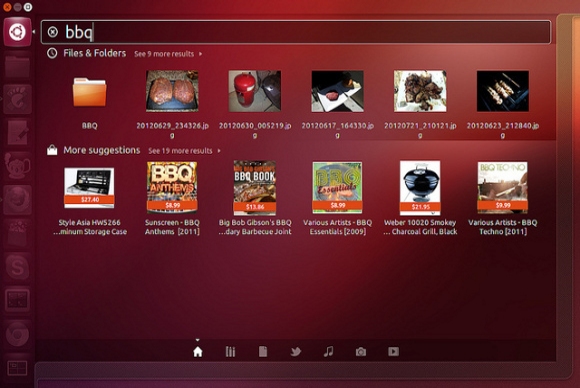Launch Firefox from the launcher
Image resolution: width=580 pixels, height=388 pixels.
tap(17, 200)
